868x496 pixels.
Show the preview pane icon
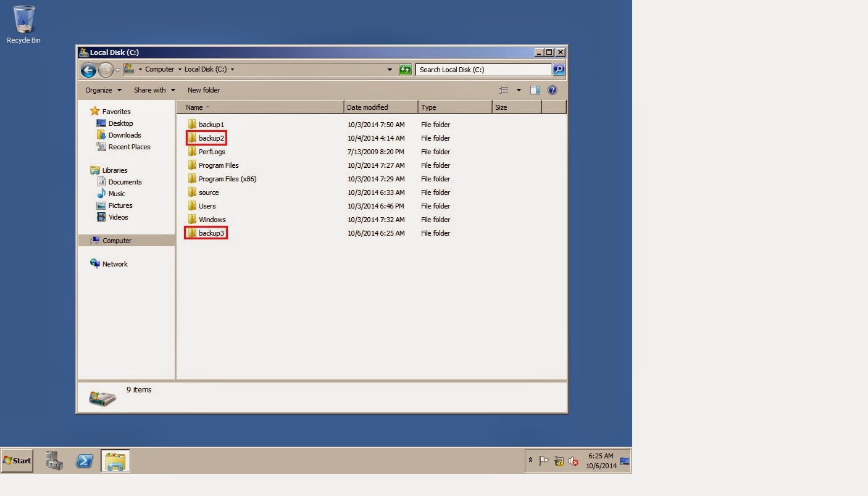click(x=535, y=90)
